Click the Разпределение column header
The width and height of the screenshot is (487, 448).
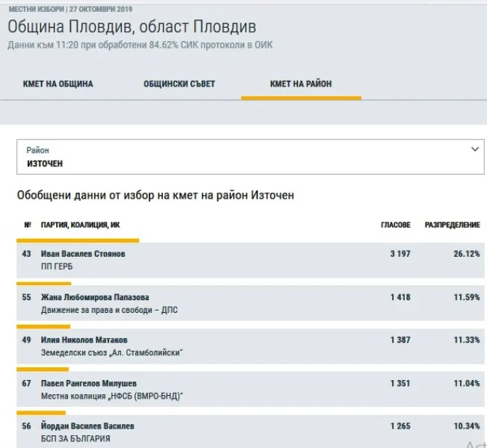(452, 225)
